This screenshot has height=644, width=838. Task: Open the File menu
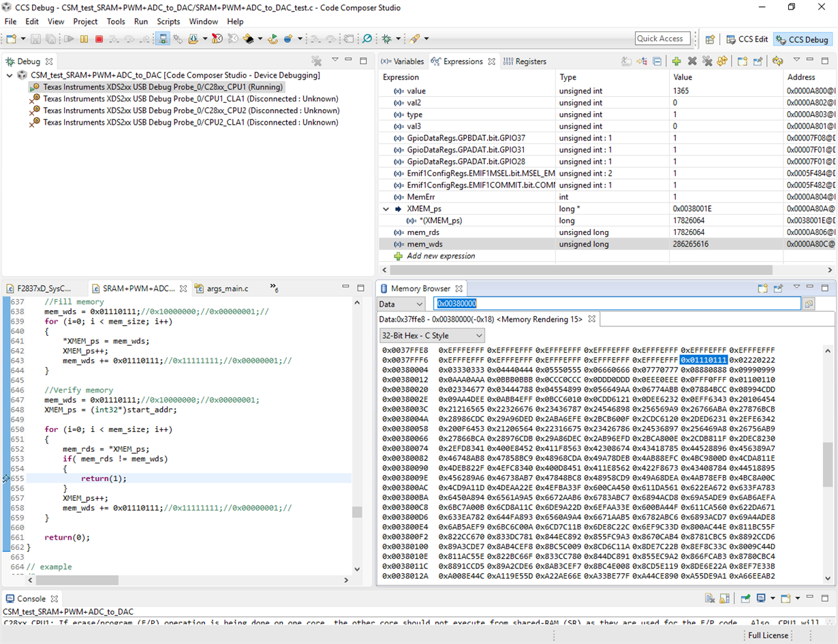click(x=10, y=21)
